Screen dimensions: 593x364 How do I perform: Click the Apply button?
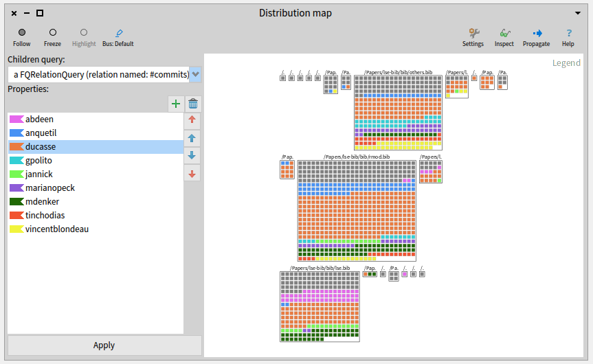click(x=104, y=345)
